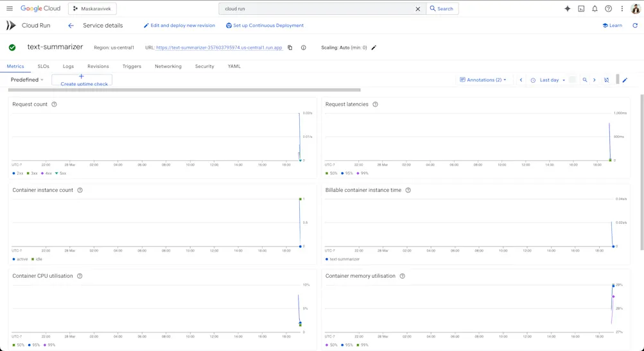Toggle the 2xx series in Request count legend
Image resolution: width=644 pixels, height=351 pixels.
(18, 173)
